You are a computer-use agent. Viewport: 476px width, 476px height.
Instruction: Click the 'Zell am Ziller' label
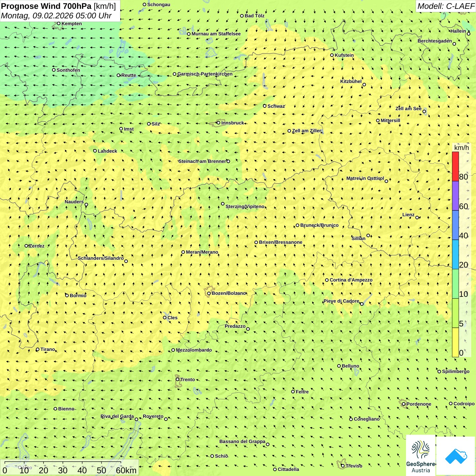(x=307, y=131)
